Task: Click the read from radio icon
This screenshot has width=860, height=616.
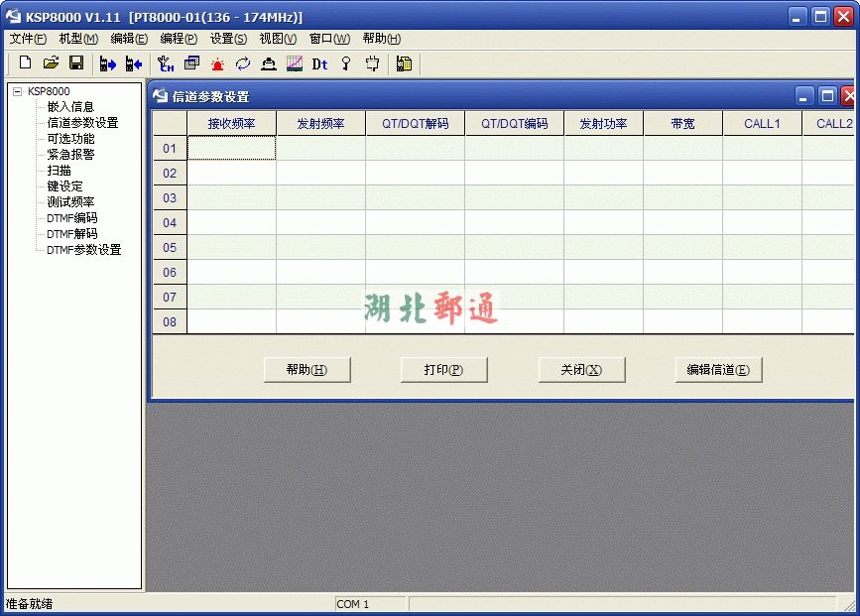Action: (108, 63)
